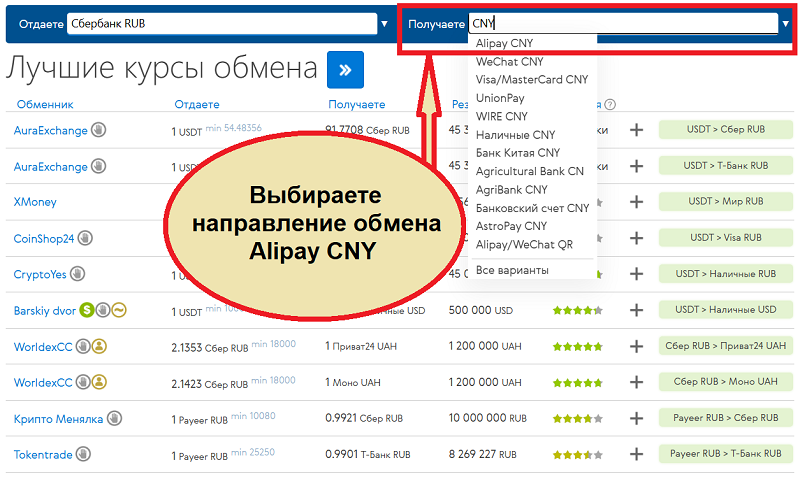Viewport: 800px width, 479px height.
Task: Select Alipay CNY from the list
Action: [x=504, y=43]
